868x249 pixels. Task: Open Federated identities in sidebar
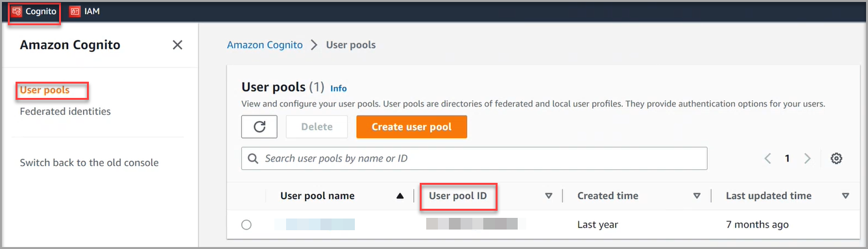(65, 112)
